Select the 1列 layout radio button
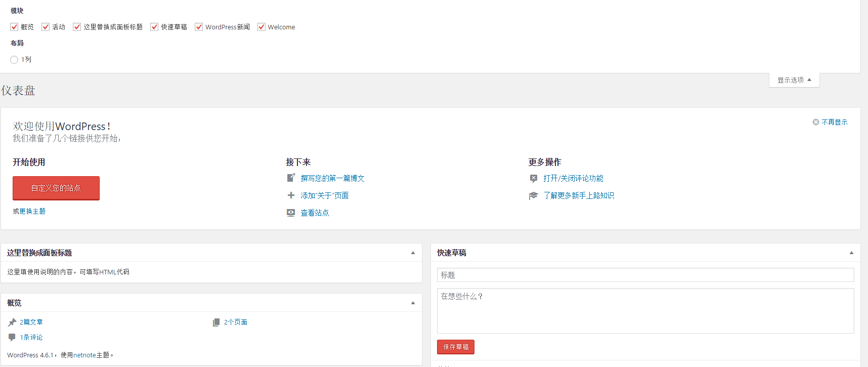This screenshot has height=367, width=868. [14, 60]
